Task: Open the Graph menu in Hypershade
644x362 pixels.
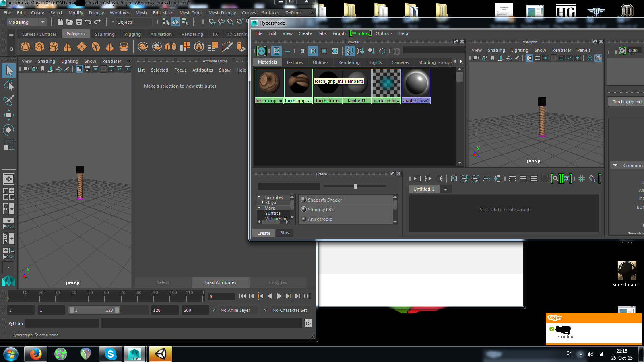Action: click(x=339, y=33)
